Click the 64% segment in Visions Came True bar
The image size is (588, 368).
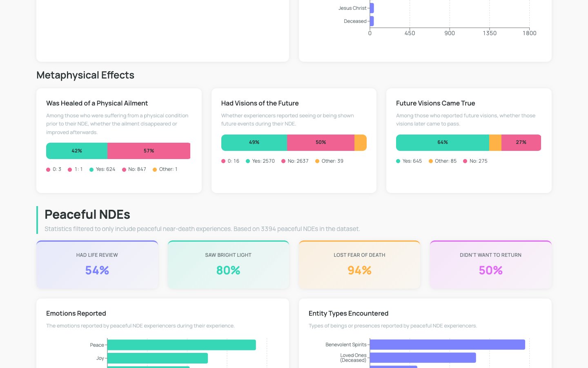click(x=443, y=143)
